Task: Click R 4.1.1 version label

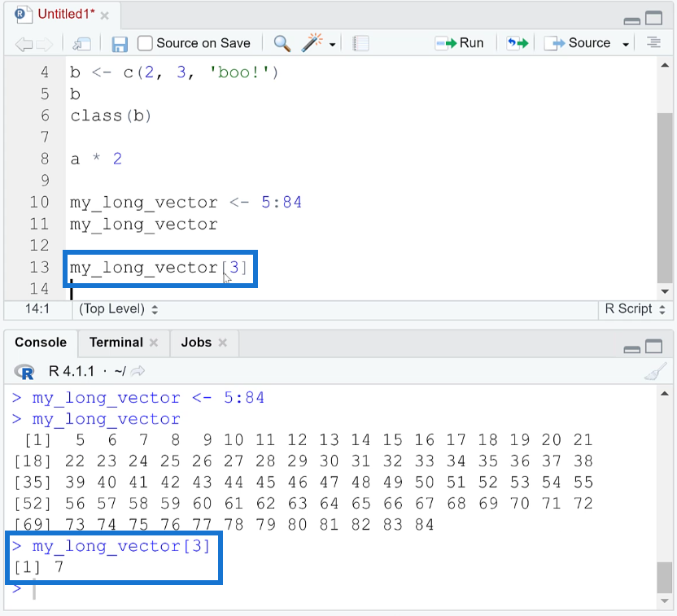Action: [x=72, y=371]
